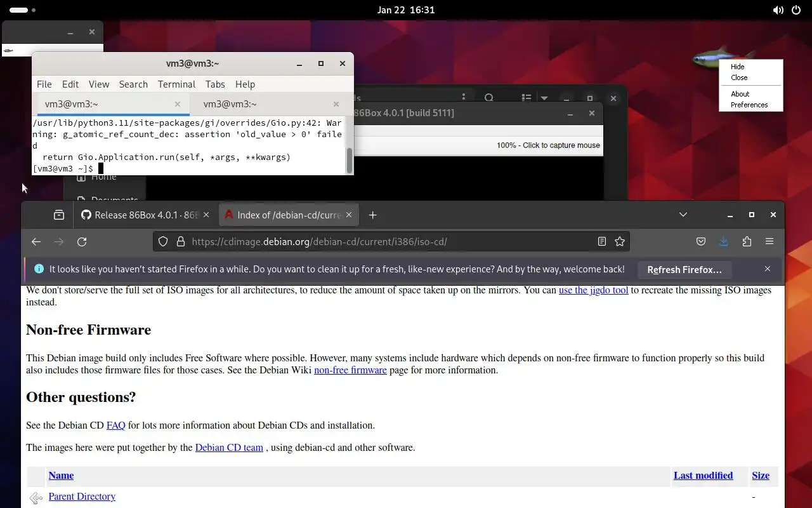Image resolution: width=812 pixels, height=508 pixels.
Task: Click the info icon in notification bar
Action: [39, 269]
